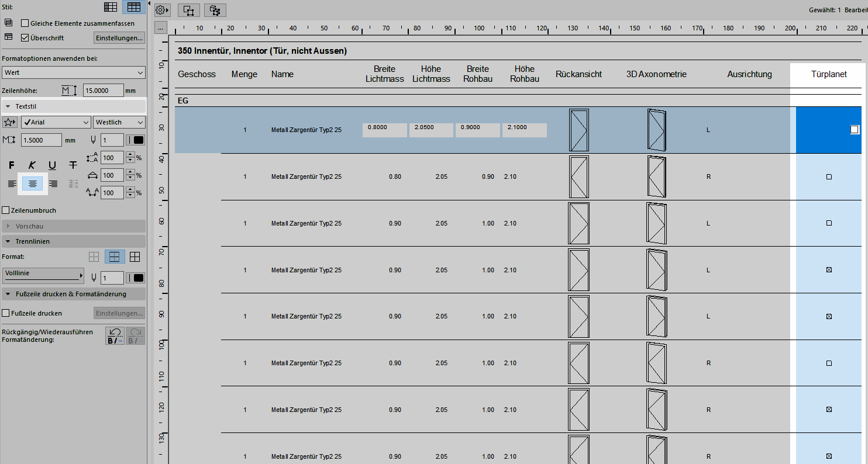Toggle underline (U) text formatting
The image size is (868, 464).
point(53,165)
